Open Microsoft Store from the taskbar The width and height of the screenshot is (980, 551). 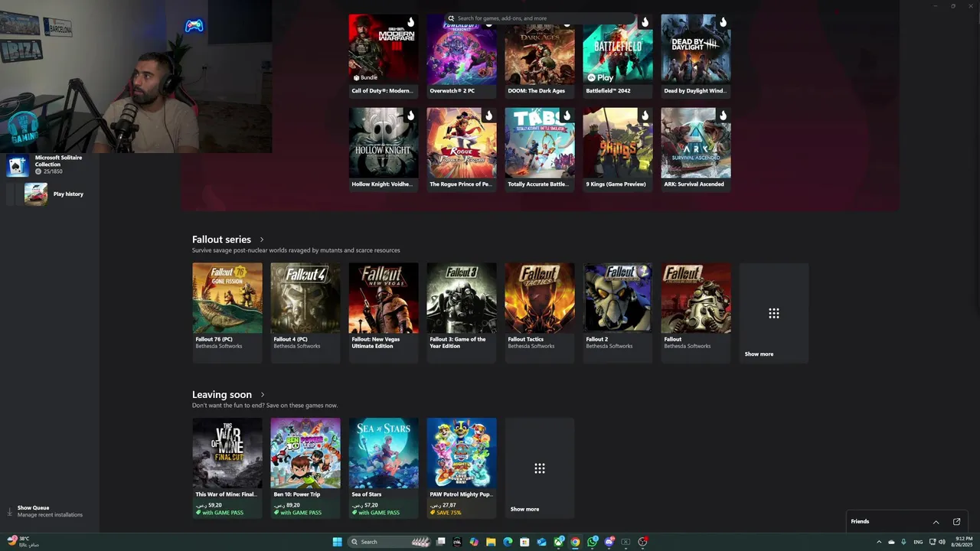[x=524, y=542]
